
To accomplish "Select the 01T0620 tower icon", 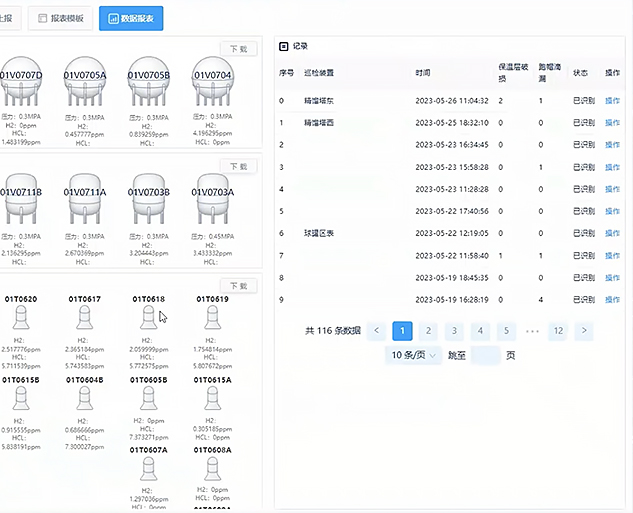I will (22, 319).
